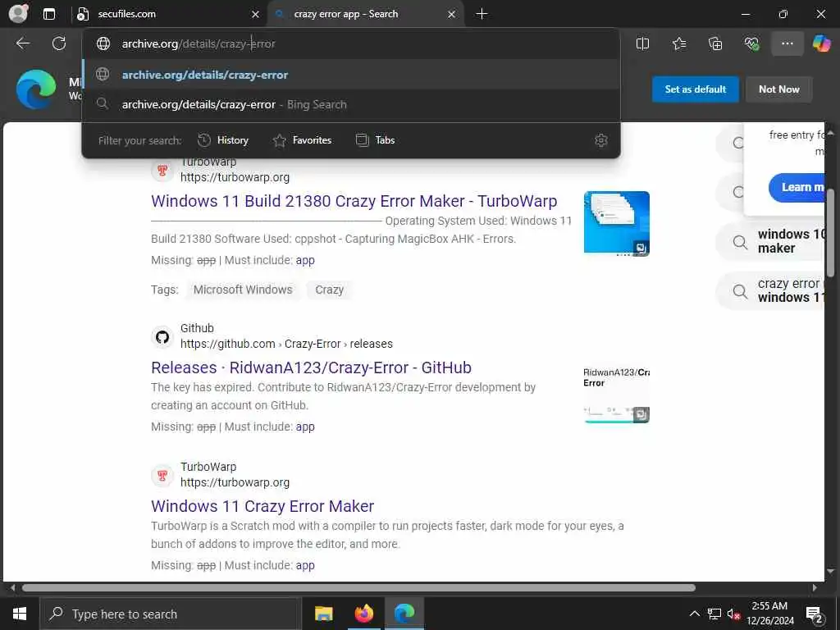The image size is (840, 630).
Task: Open https://github.com Crazy-Error releases URL
Action: pyautogui.click(x=286, y=344)
